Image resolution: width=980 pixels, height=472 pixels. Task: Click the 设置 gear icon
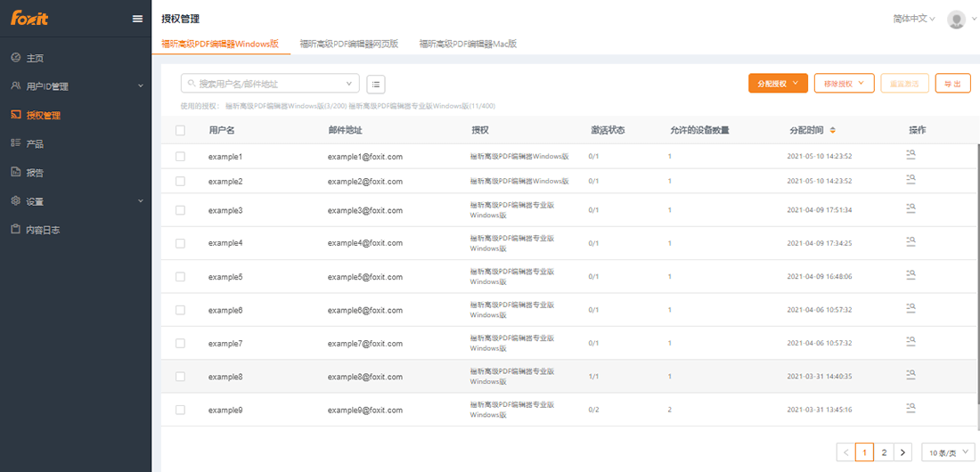click(16, 200)
